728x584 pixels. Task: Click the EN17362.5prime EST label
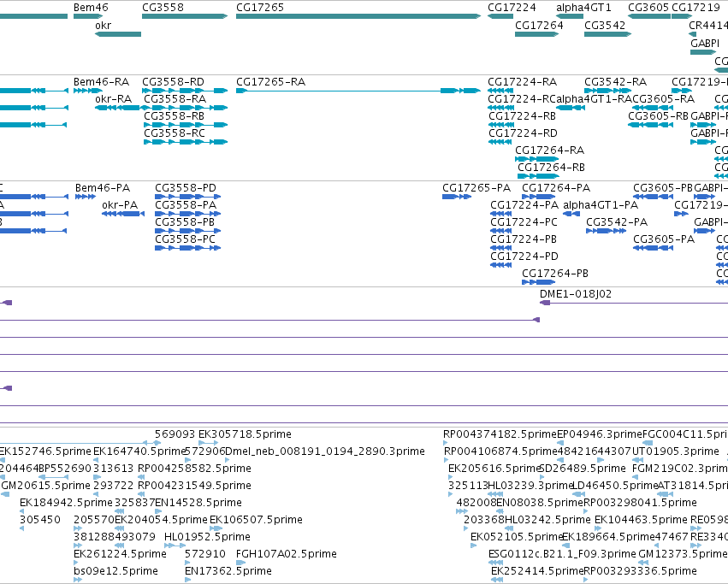(x=228, y=571)
